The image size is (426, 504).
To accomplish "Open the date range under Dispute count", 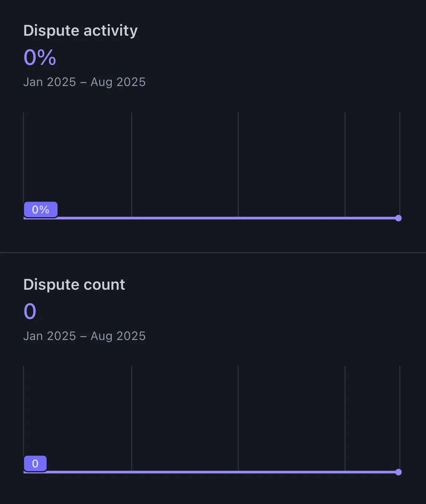I will tap(84, 336).
